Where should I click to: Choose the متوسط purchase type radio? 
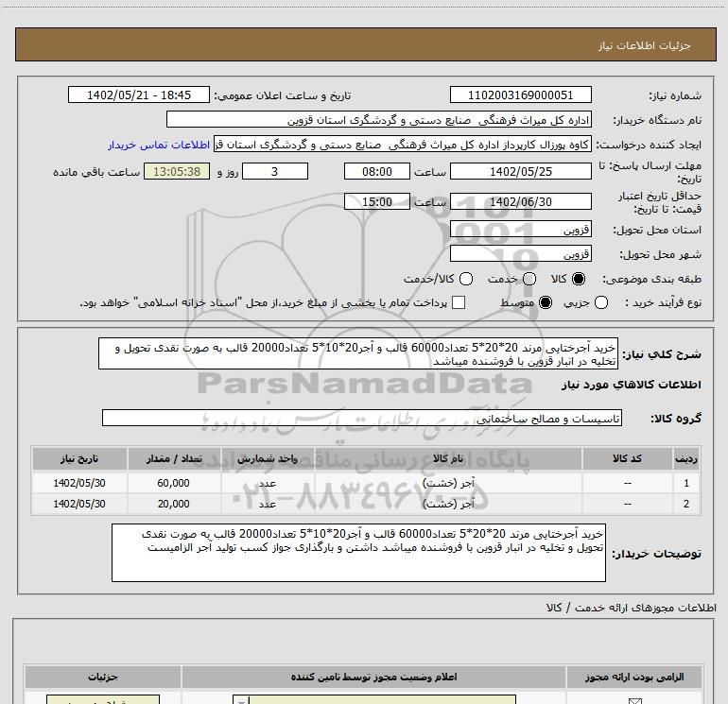coord(546,302)
